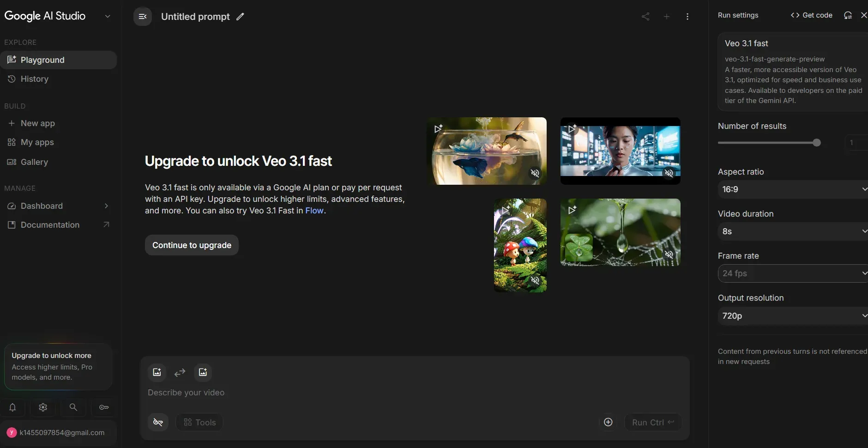This screenshot has height=448, width=868.
Task: Add end frame image in prompt box
Action: pyautogui.click(x=203, y=372)
